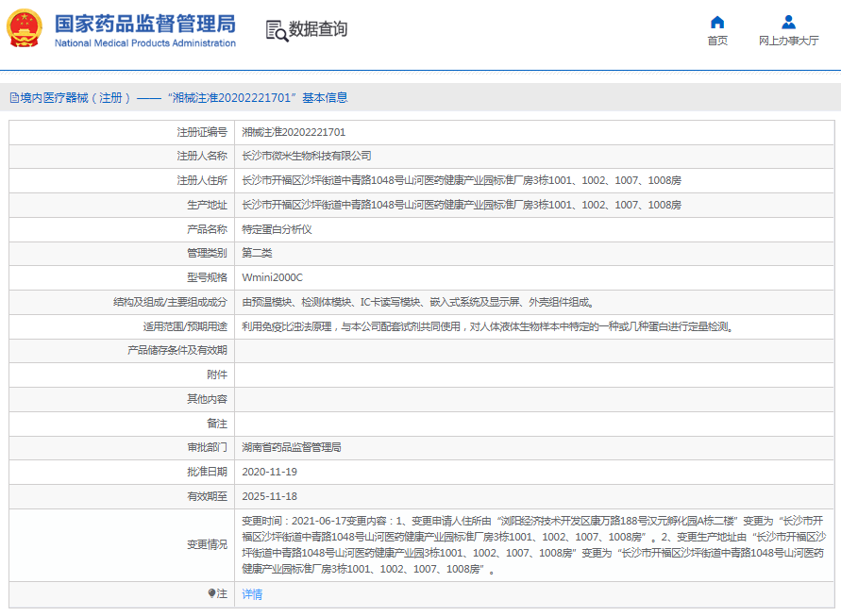Click the 国家药品监督管理局 site title
Image resolution: width=841 pixels, height=616 pixels.
(x=144, y=24)
